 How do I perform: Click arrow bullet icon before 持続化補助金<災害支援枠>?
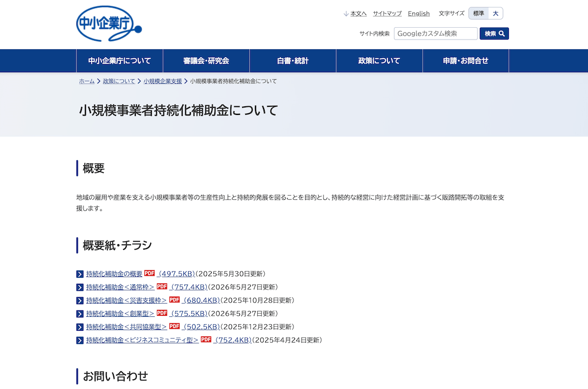click(x=80, y=300)
